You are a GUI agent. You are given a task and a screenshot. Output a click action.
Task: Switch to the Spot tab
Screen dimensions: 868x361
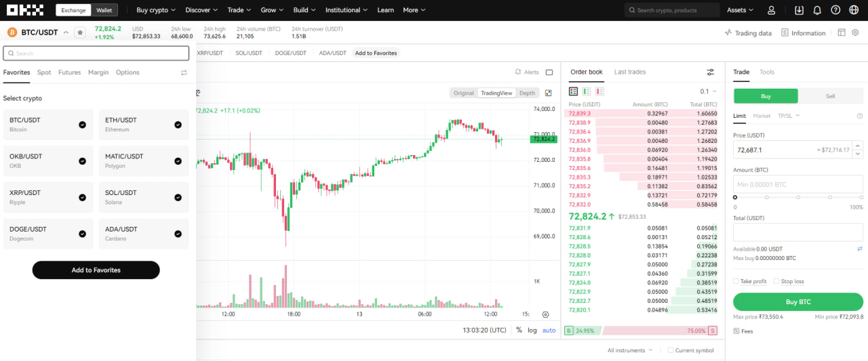(44, 72)
